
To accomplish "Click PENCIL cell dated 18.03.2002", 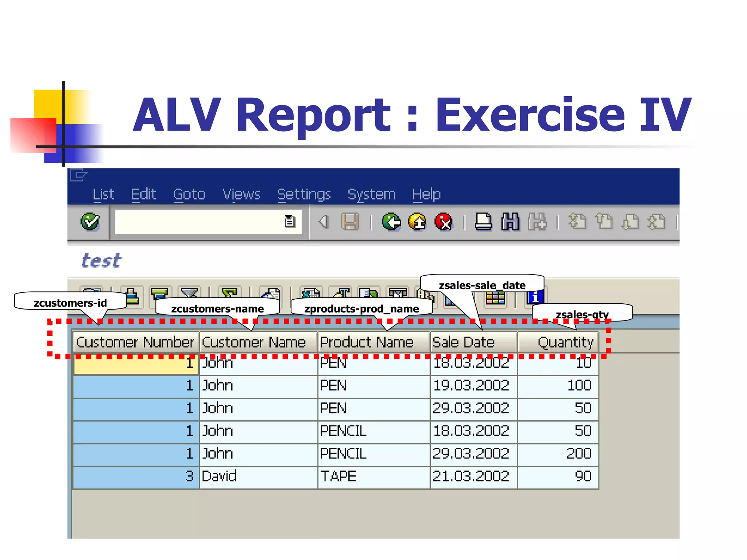I will (x=374, y=431).
